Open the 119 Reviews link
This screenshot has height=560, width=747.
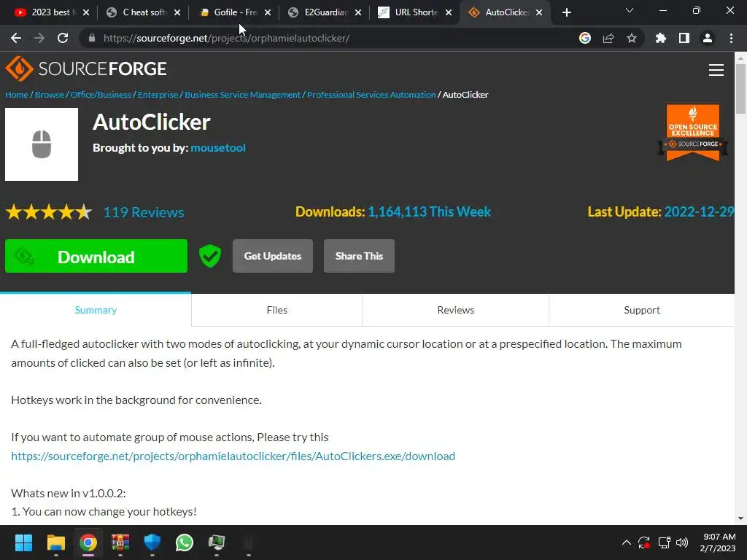pos(144,212)
